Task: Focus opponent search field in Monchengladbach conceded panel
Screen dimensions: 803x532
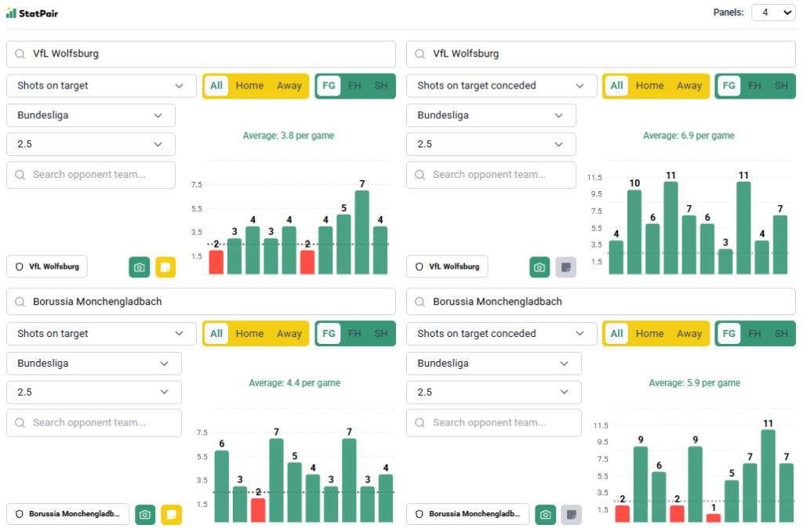Action: pyautogui.click(x=493, y=422)
